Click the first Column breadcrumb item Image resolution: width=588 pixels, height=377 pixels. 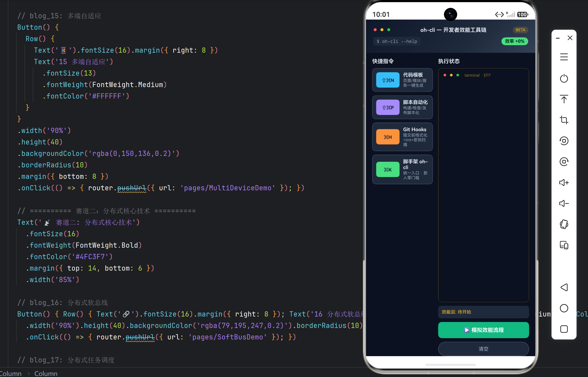click(10, 373)
